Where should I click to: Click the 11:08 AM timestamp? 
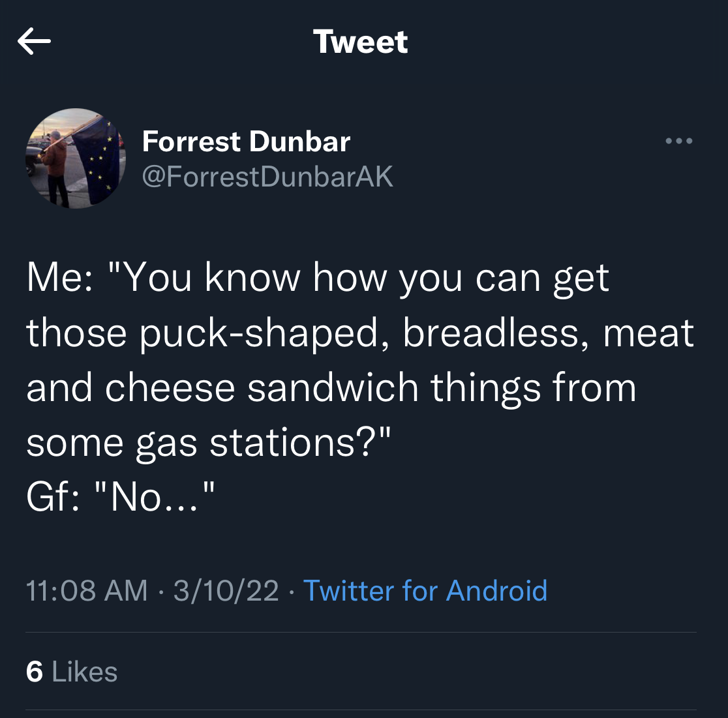pyautogui.click(x=87, y=590)
